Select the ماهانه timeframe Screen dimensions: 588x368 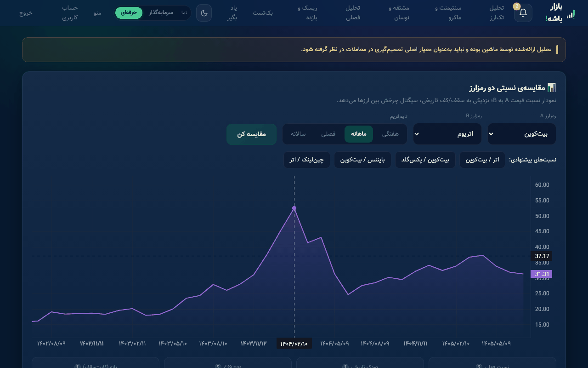point(359,134)
